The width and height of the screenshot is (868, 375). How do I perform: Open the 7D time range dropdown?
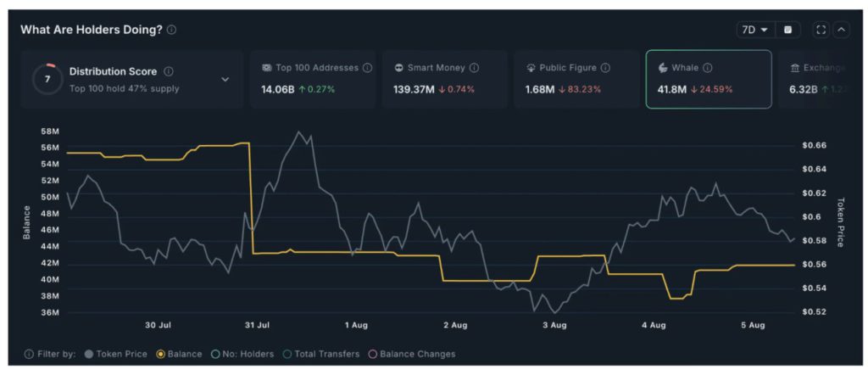[x=754, y=30]
